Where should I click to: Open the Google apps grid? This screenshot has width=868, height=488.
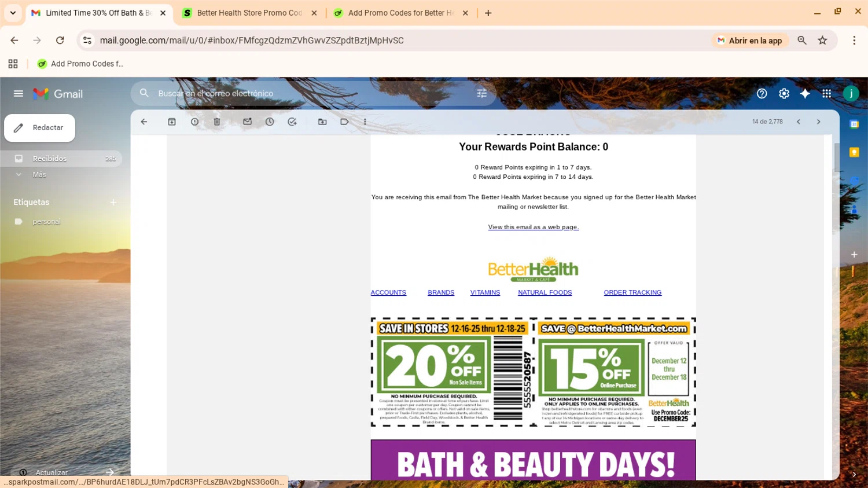click(826, 93)
